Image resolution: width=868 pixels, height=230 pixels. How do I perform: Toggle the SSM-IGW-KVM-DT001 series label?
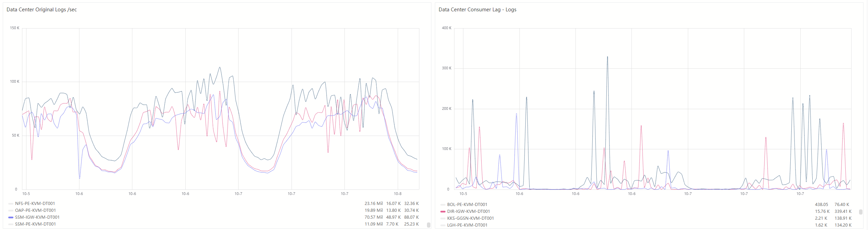[x=37, y=217]
